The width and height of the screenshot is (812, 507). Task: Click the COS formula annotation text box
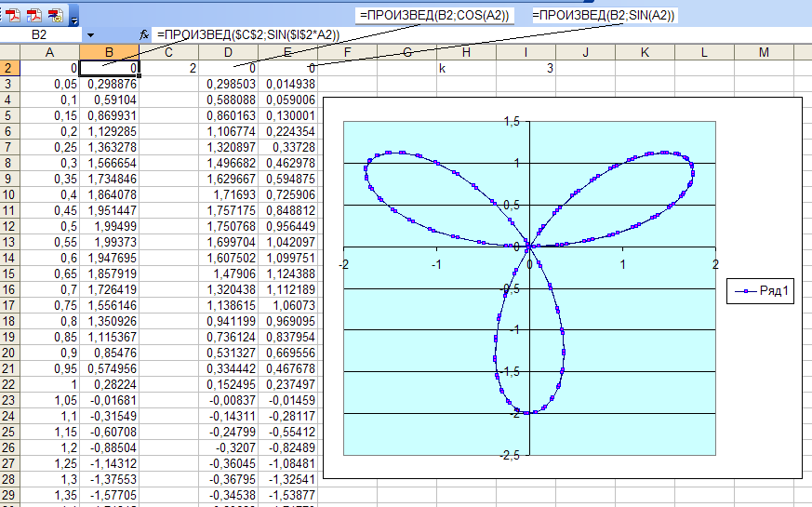coord(435,16)
